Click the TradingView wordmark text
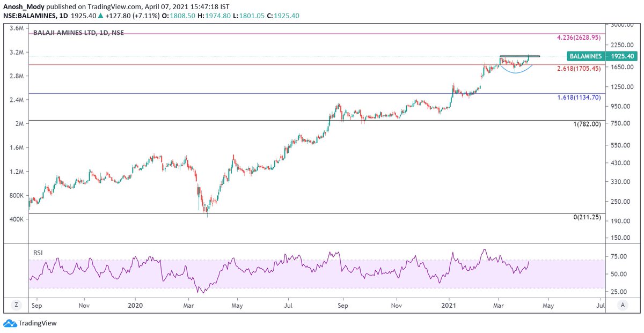 38,323
